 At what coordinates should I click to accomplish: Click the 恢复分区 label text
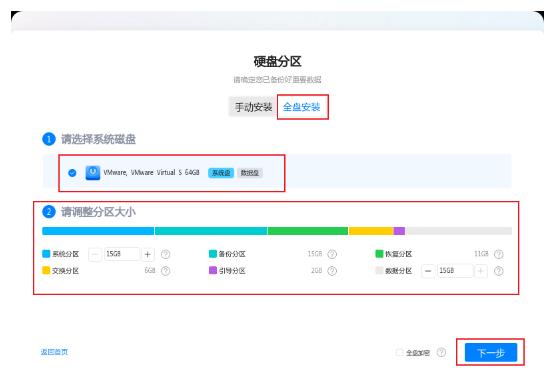pyautogui.click(x=399, y=254)
